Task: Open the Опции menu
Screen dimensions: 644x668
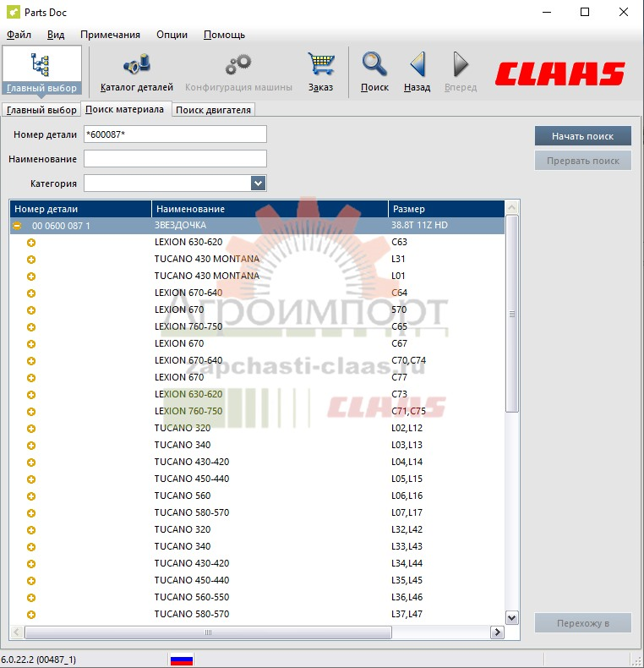Action: click(172, 35)
